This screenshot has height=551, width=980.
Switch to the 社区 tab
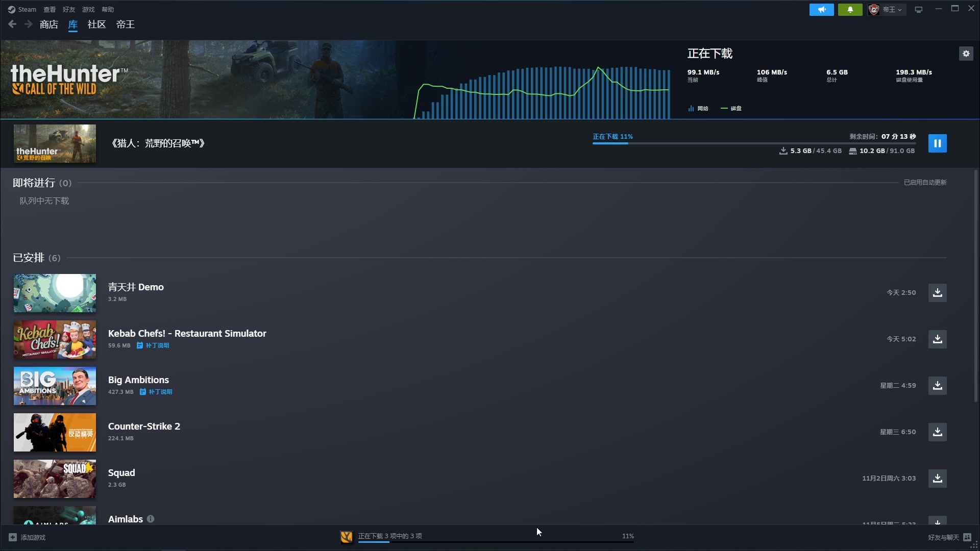pyautogui.click(x=96, y=24)
